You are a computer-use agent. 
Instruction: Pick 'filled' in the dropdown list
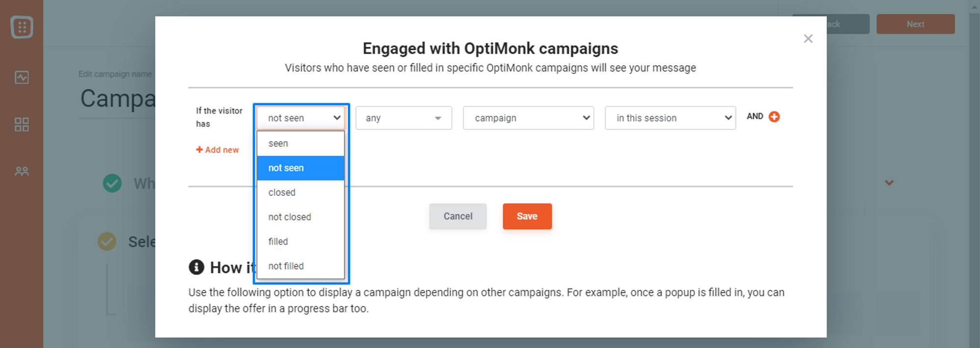point(300,241)
